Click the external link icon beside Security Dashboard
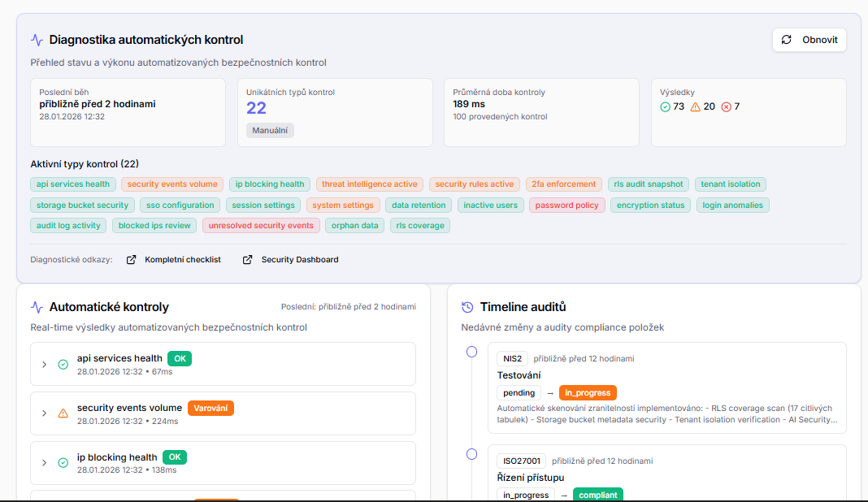This screenshot has width=868, height=502. pos(248,260)
